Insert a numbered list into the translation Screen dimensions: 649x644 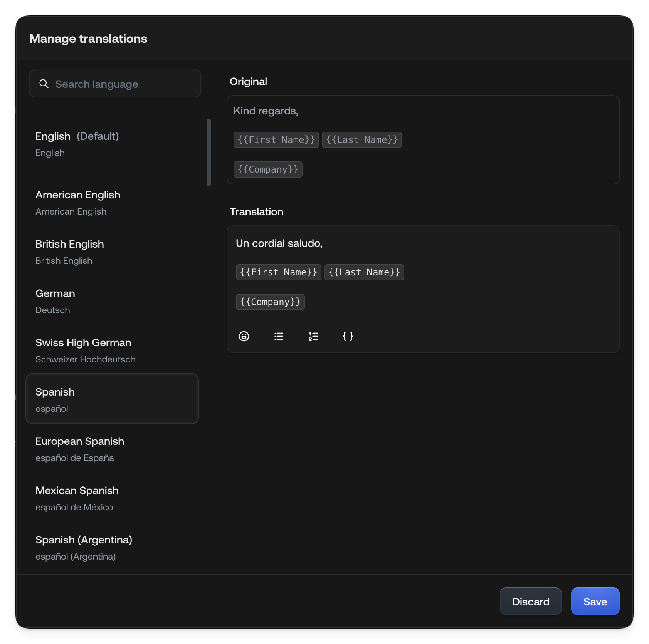point(313,336)
